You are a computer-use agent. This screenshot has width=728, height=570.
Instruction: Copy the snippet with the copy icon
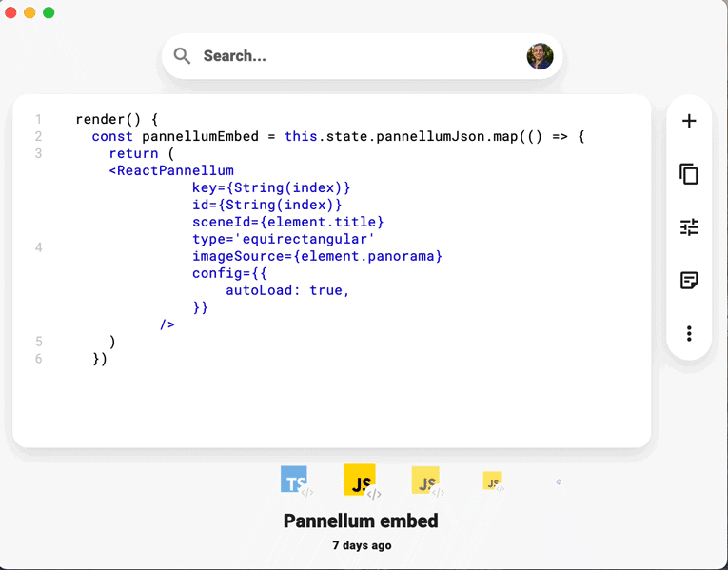point(689,174)
